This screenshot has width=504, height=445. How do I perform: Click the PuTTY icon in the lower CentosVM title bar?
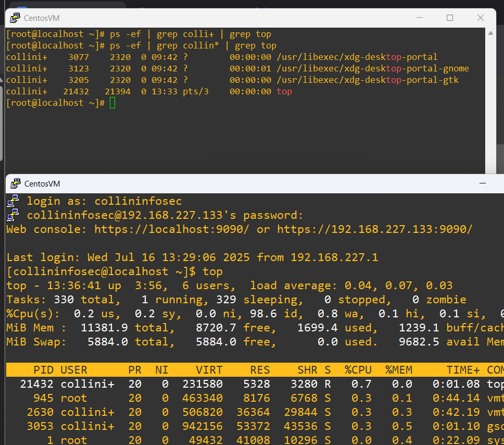(15, 183)
